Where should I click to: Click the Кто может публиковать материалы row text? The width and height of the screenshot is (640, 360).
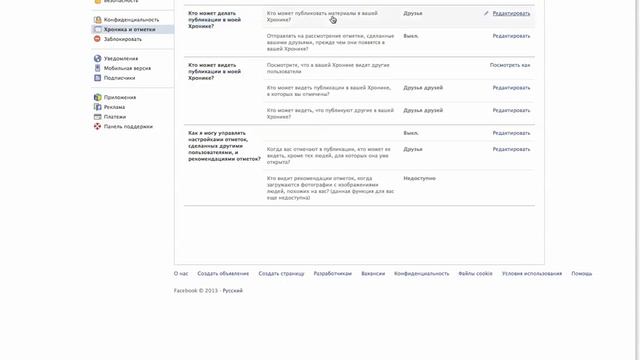[x=322, y=16]
